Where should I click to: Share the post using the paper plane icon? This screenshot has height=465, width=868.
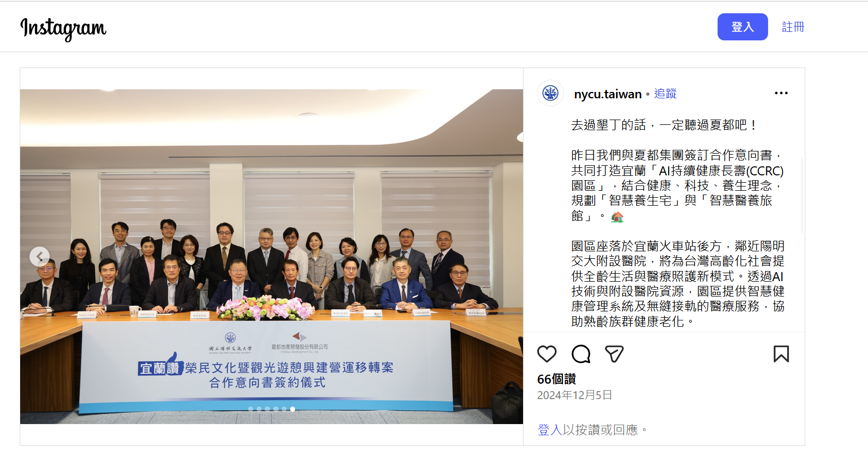[x=614, y=354]
